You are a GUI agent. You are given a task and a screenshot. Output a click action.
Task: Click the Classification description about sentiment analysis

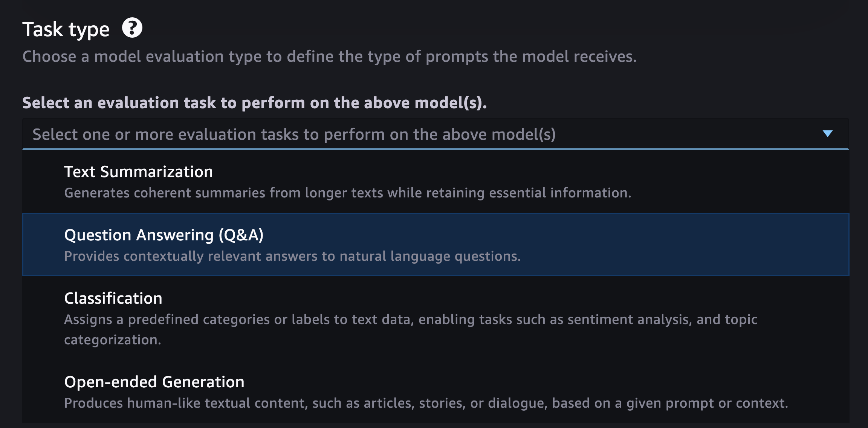tap(411, 329)
